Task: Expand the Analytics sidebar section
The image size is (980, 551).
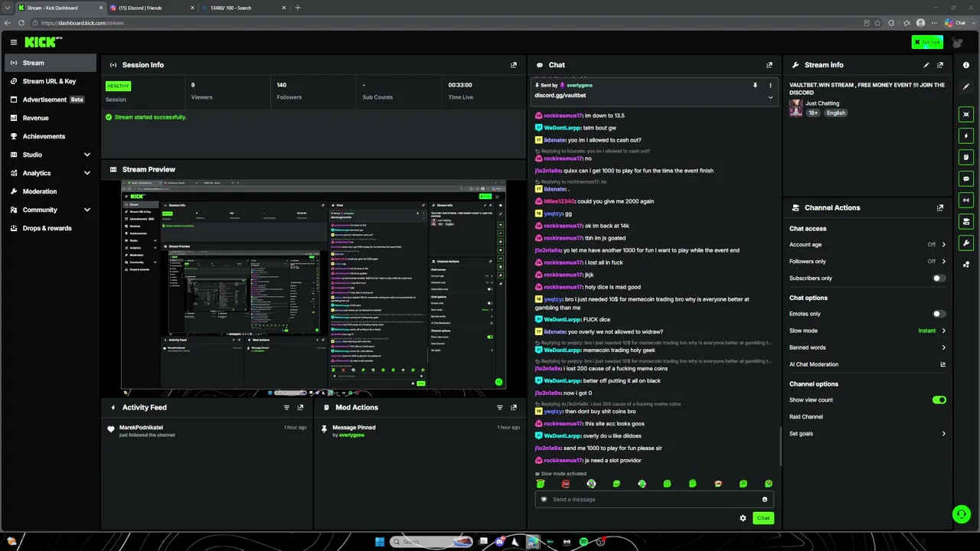Action: pyautogui.click(x=51, y=173)
